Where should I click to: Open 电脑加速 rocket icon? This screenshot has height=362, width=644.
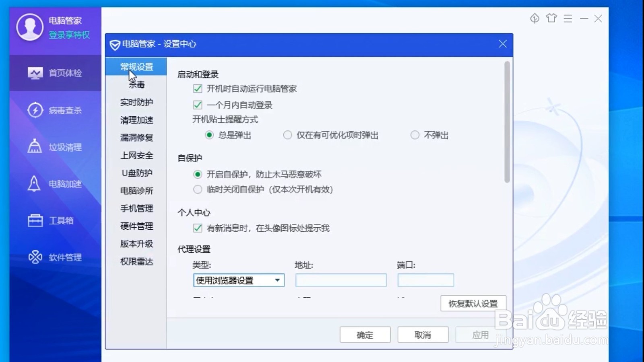click(34, 184)
